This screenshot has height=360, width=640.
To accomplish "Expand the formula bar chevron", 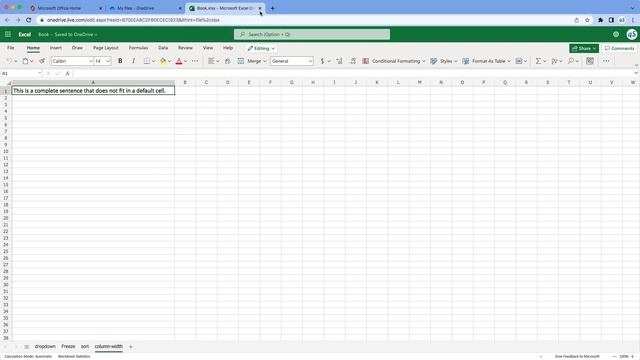I will (636, 73).
